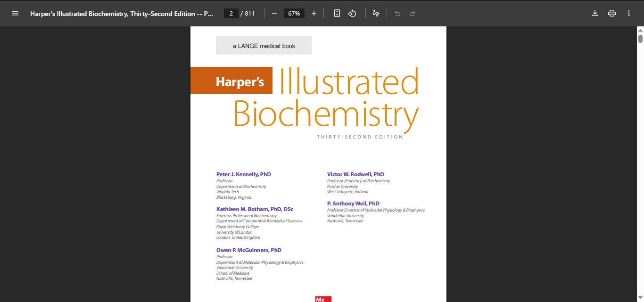The image size is (644, 302).
Task: Open the more actions three-dot menu
Action: (x=629, y=13)
